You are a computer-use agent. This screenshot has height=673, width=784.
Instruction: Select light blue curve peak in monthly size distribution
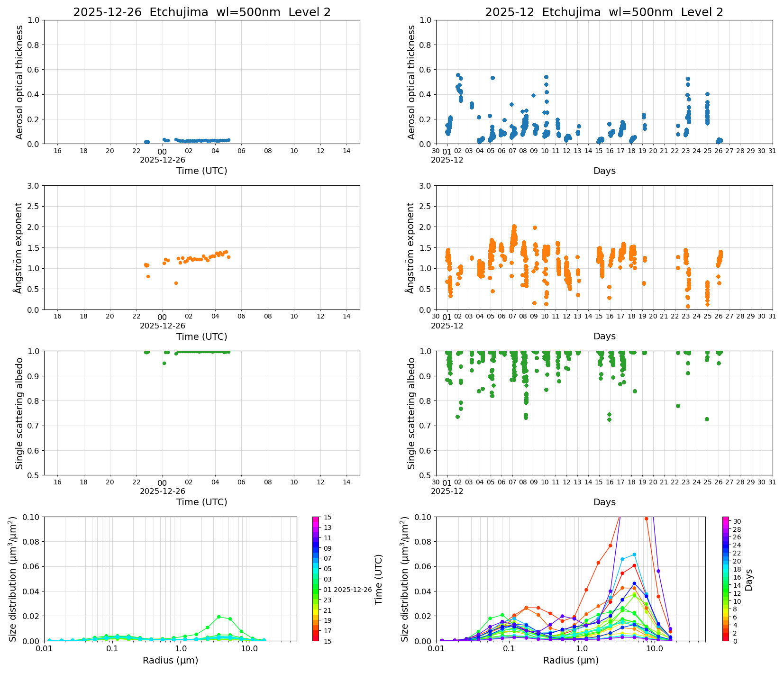coord(634,555)
